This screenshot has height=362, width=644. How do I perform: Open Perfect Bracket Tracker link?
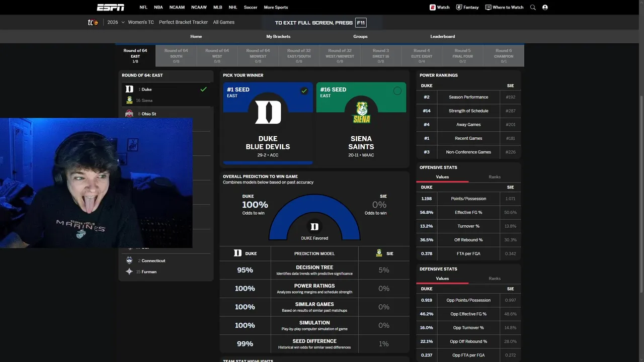[183, 22]
